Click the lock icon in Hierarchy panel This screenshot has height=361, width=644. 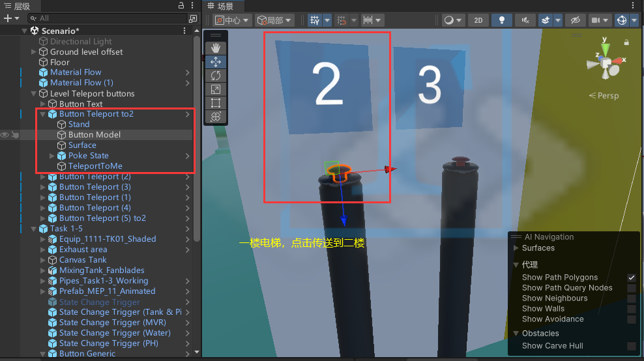pos(181,6)
